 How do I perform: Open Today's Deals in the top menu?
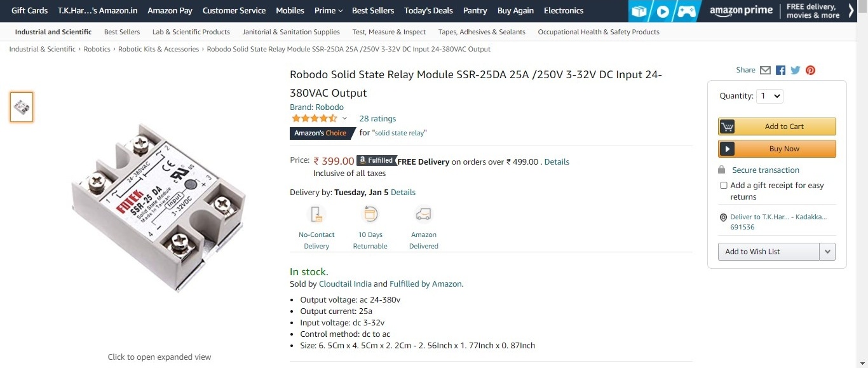pyautogui.click(x=428, y=11)
